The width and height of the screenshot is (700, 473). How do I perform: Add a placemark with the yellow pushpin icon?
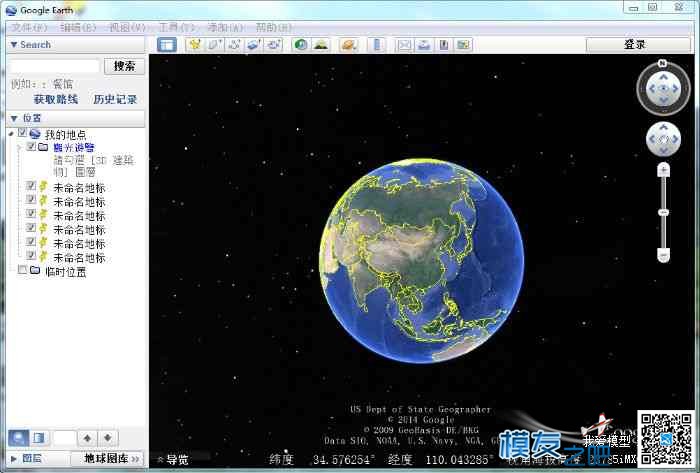[195, 45]
